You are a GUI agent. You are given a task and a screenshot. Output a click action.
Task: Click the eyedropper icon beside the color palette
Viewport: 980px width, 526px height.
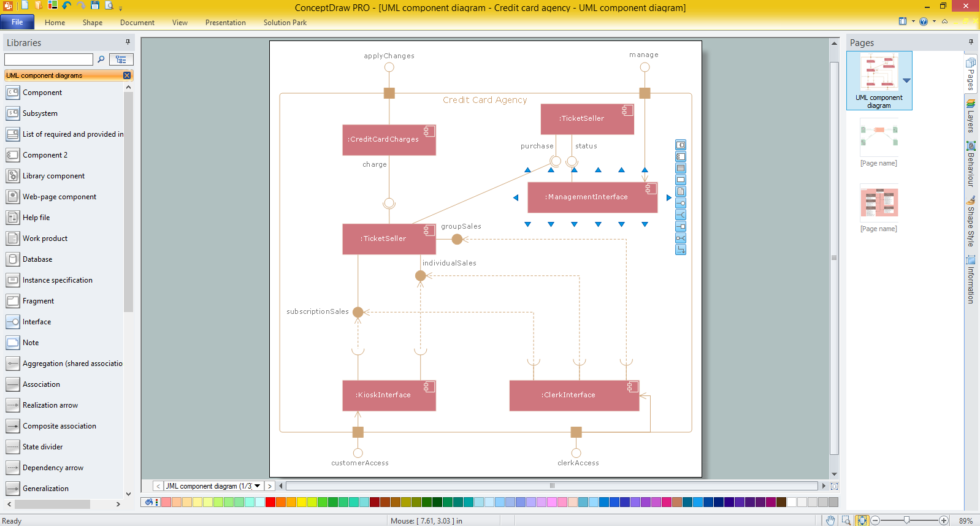[x=149, y=502]
